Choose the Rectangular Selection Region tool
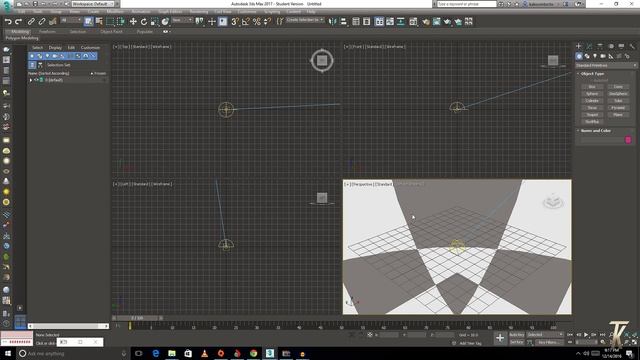Viewport: 640px width, 360px height. (110, 22)
